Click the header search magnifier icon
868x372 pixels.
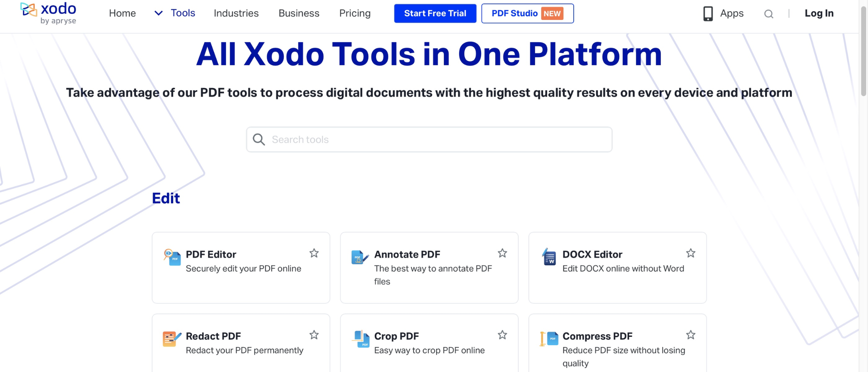768,14
